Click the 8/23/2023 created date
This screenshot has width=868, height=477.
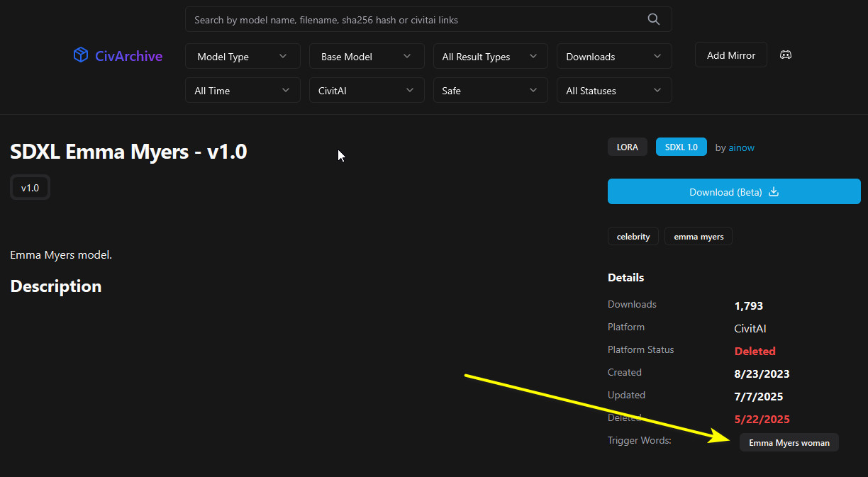coord(762,374)
